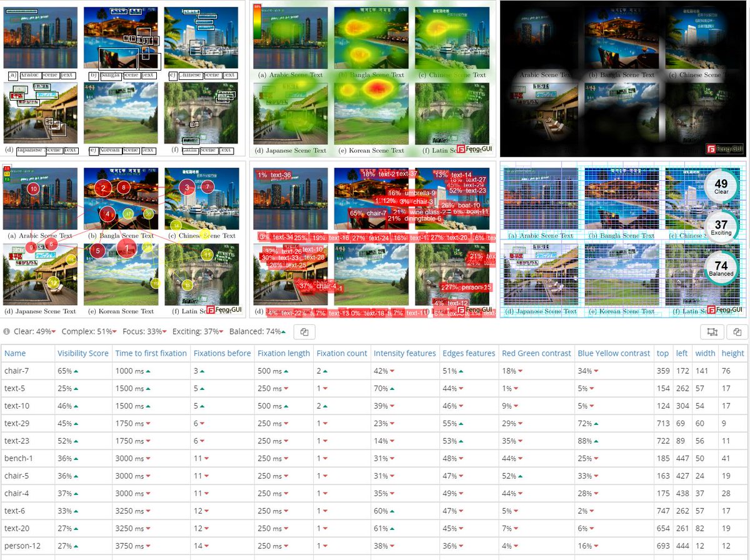This screenshot has width=750, height=560.
Task: Click the copy scores icon next to Balanced
Action: 304,332
